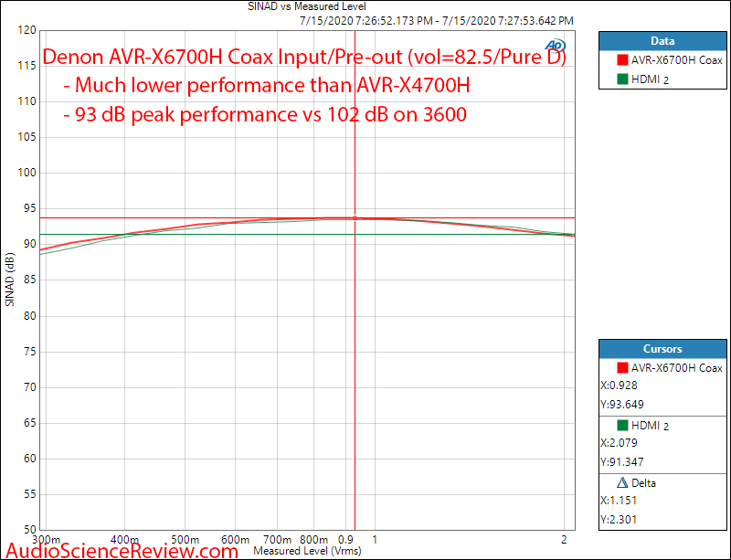The height and width of the screenshot is (560, 731).
Task: Click the 'SINAD (dB)' y-axis label
Action: tap(10, 280)
